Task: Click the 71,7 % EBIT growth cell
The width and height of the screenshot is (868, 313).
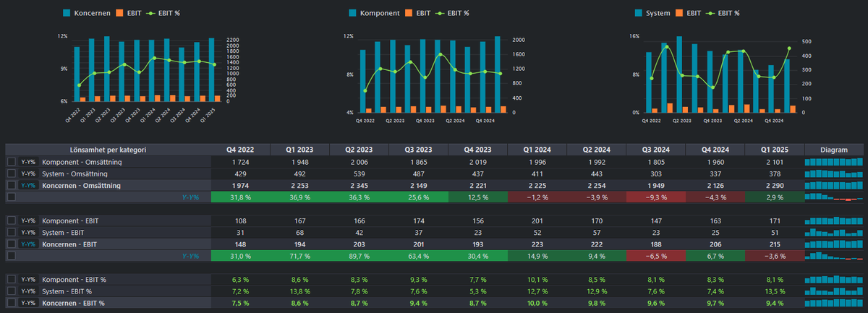Action: click(x=299, y=256)
